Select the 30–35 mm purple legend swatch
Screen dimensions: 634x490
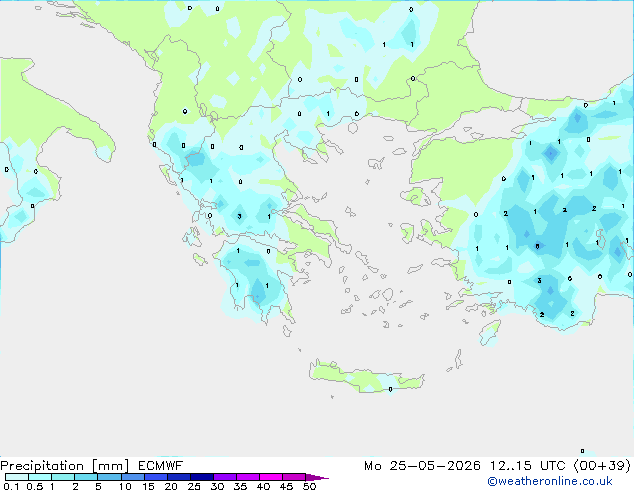225,477
